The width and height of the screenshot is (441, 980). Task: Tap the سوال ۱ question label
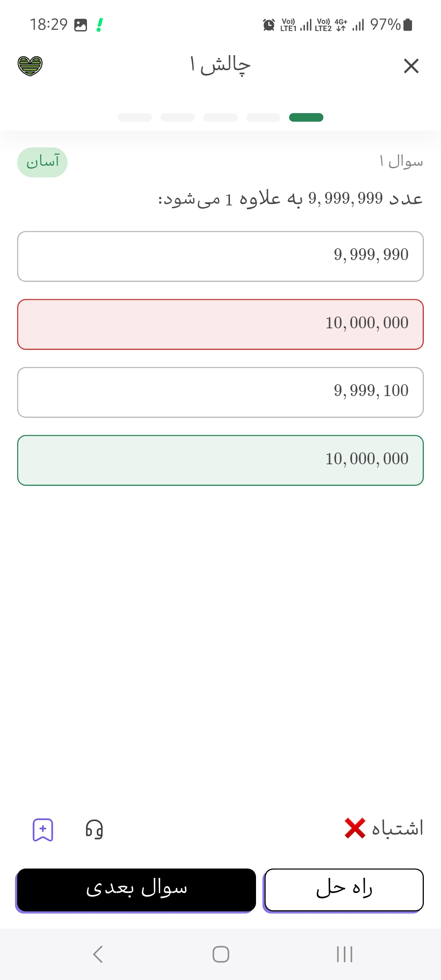pos(401,162)
